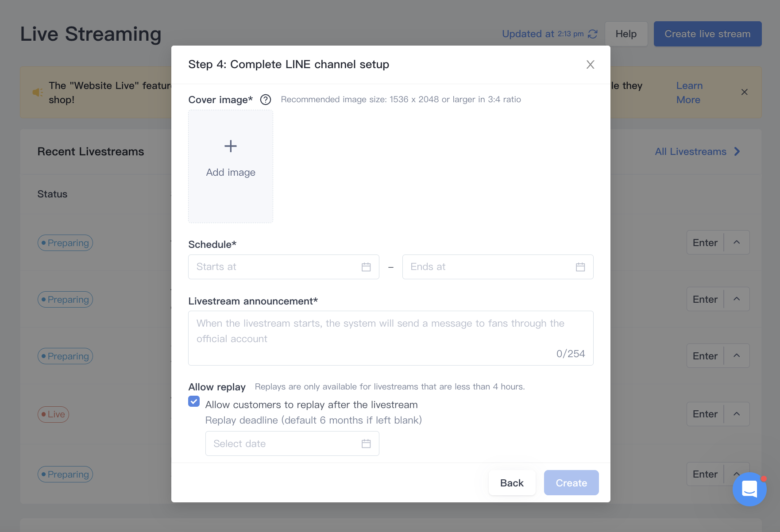Open the Learn More link
Viewport: 780px width, 532px height.
tap(689, 93)
